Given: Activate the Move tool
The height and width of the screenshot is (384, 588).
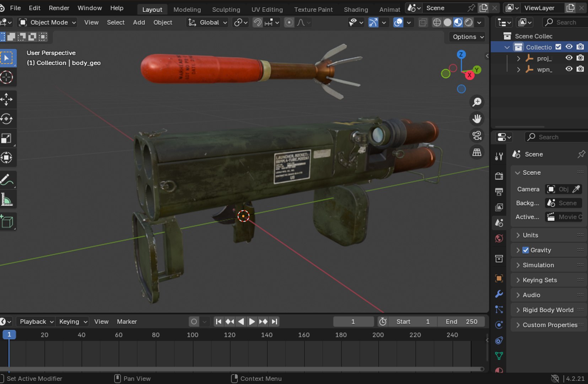Looking at the screenshot, I should click(x=7, y=100).
